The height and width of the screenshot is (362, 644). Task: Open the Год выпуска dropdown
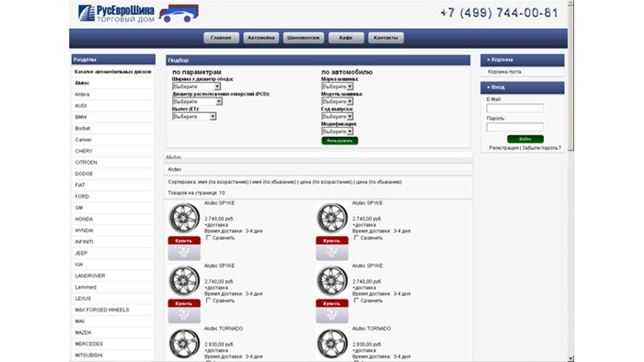pos(337,116)
